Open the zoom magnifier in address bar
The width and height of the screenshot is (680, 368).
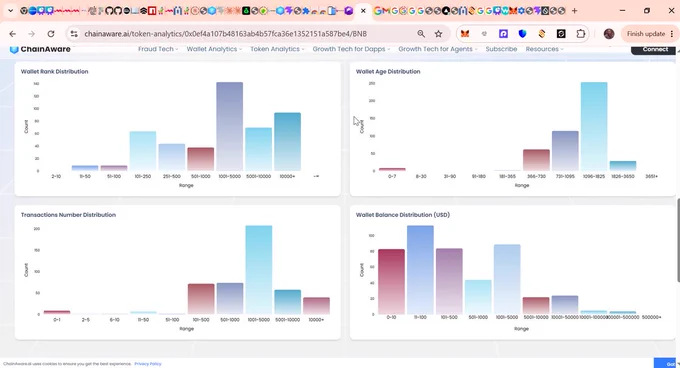pos(421,34)
